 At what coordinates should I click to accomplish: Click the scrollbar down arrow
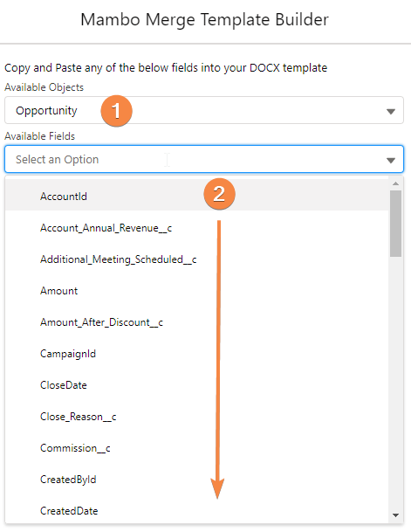(395, 515)
